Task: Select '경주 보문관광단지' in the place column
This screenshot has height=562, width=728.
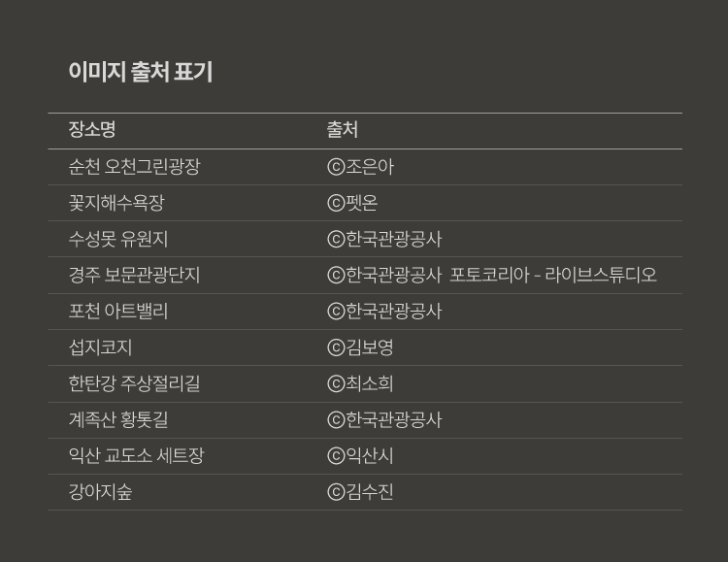Action: [134, 275]
